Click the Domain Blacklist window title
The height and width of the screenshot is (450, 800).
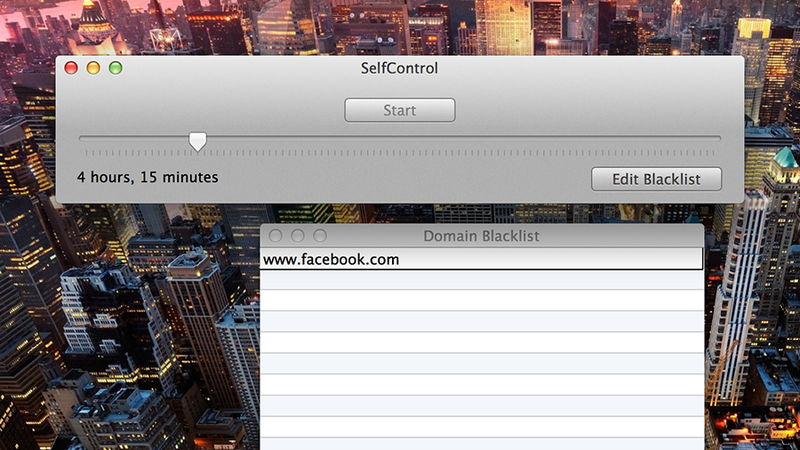tap(481, 236)
